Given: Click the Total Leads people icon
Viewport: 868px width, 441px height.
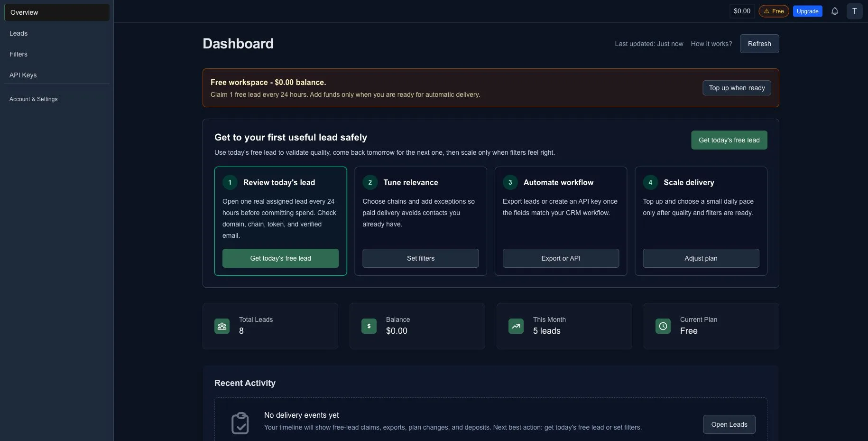Looking at the screenshot, I should tap(222, 326).
